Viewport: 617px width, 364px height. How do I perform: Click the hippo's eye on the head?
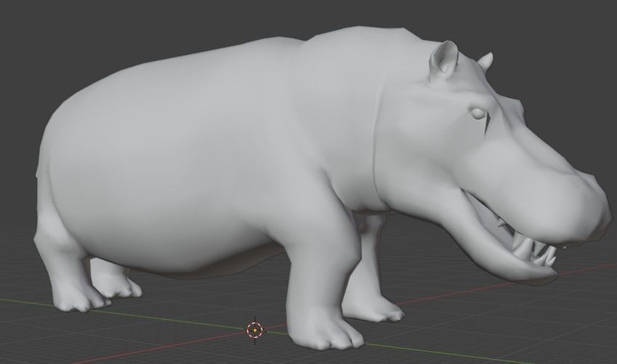point(478,113)
